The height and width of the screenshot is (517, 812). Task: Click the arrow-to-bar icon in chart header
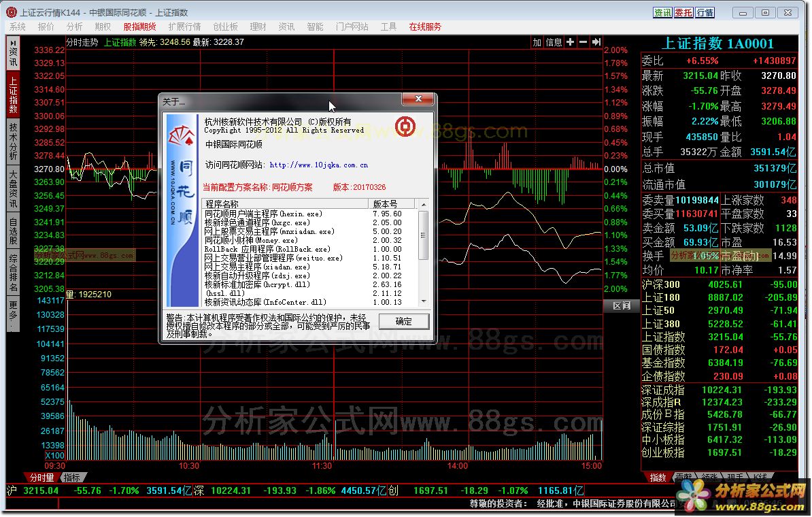[x=596, y=42]
